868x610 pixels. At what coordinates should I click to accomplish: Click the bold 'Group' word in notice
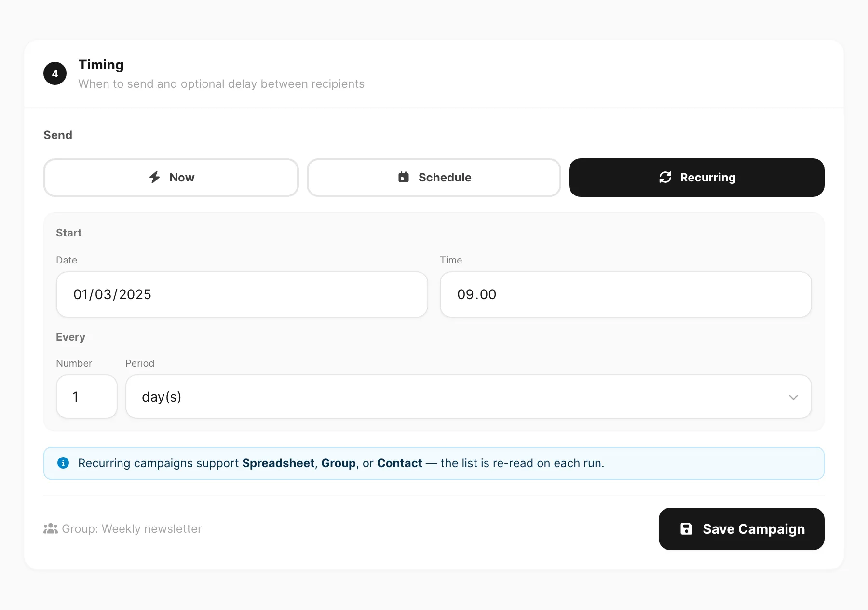(339, 463)
